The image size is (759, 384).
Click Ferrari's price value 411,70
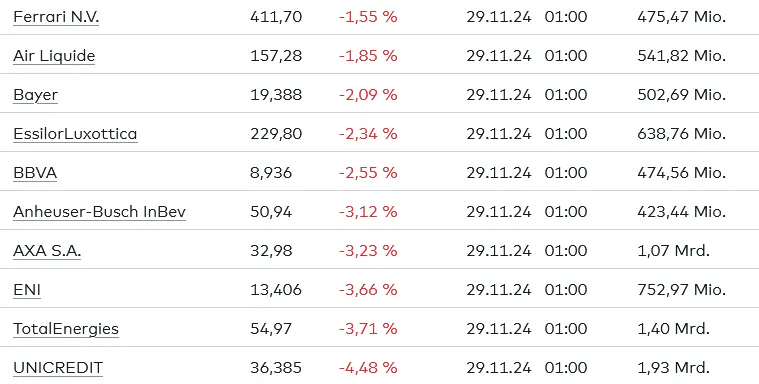(x=276, y=17)
